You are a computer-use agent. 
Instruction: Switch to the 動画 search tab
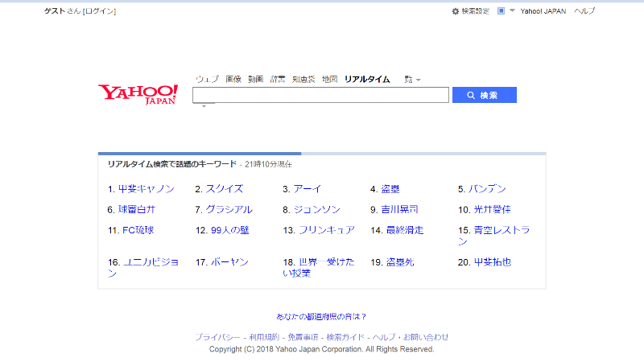(x=255, y=79)
